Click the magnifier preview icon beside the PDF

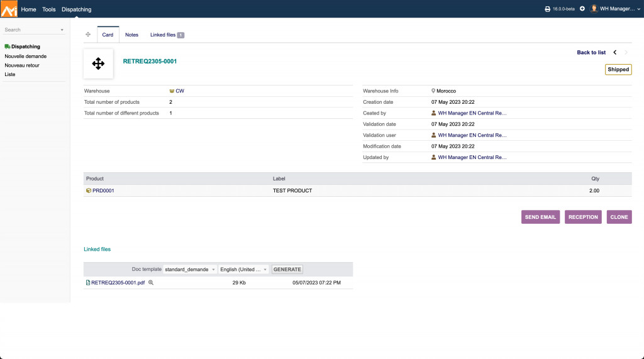[151, 283]
